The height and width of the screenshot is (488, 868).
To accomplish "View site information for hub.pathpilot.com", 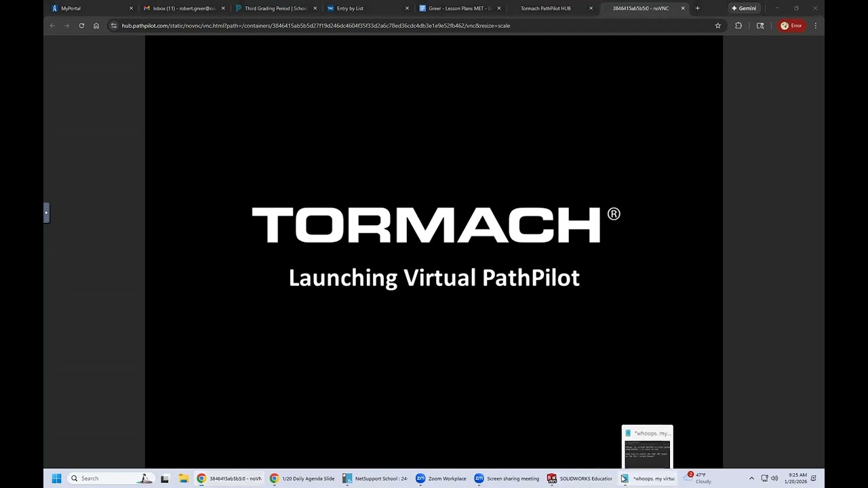I will 114,26.
